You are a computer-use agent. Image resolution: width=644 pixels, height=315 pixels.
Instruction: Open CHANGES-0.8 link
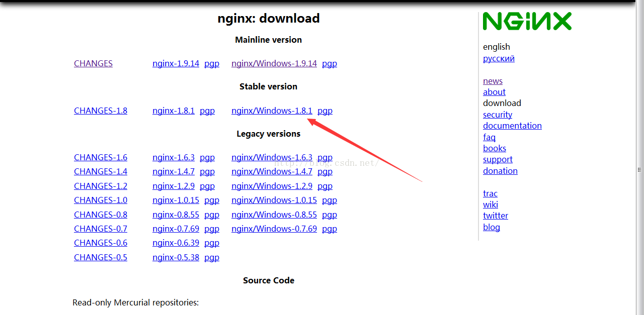[101, 215]
